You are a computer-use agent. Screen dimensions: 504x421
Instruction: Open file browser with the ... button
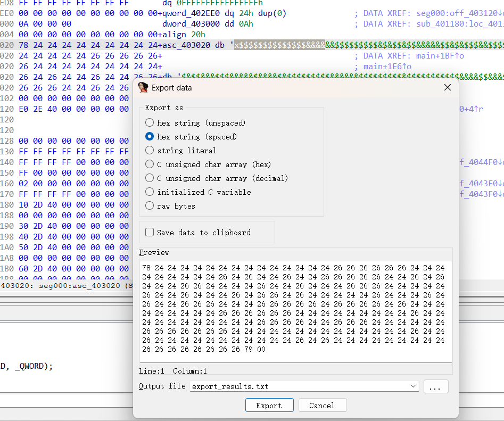(436, 386)
